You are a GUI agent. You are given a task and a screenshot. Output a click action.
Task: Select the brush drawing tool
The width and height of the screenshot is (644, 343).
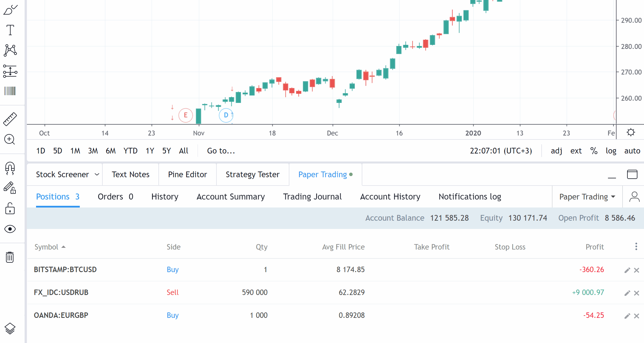10,10
